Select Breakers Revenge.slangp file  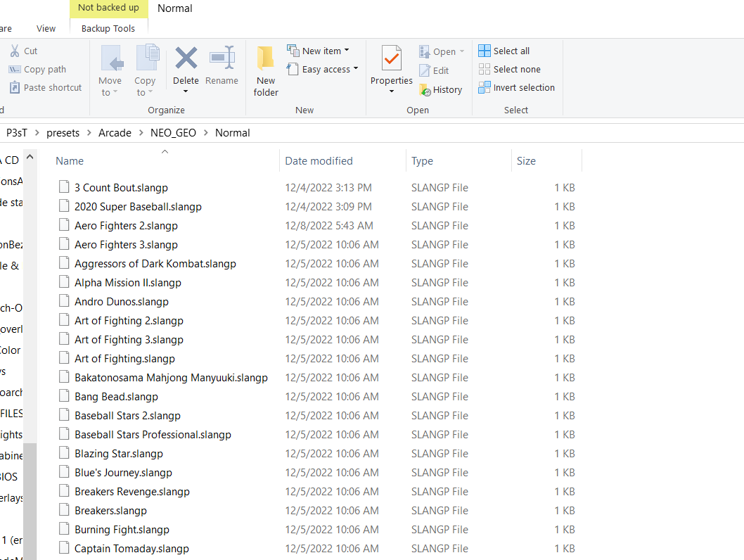pos(132,491)
